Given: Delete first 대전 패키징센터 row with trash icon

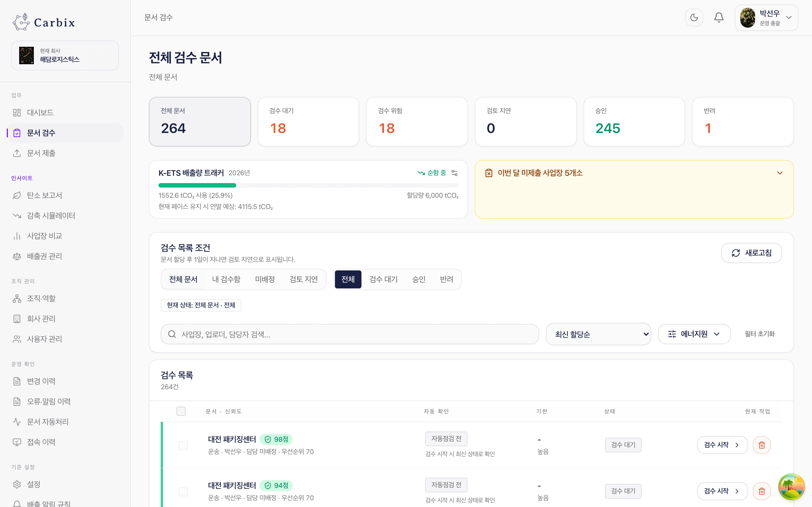Looking at the screenshot, I should click(x=762, y=445).
